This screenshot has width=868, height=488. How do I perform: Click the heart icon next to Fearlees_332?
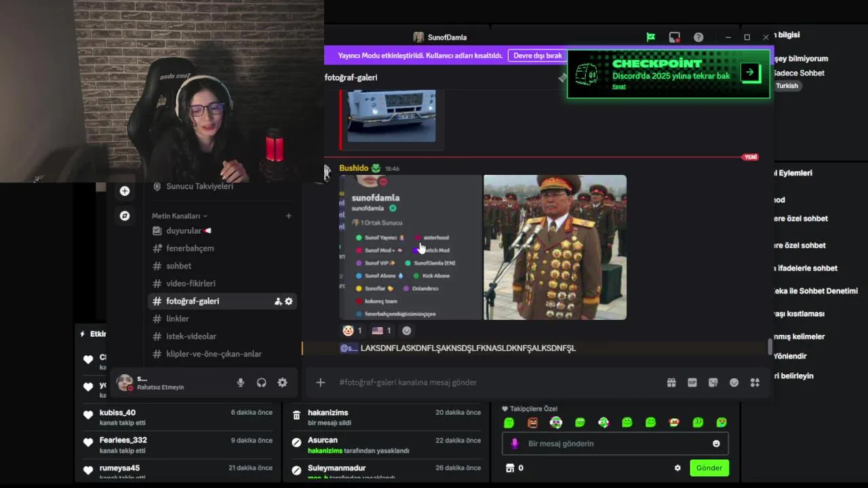88,443
